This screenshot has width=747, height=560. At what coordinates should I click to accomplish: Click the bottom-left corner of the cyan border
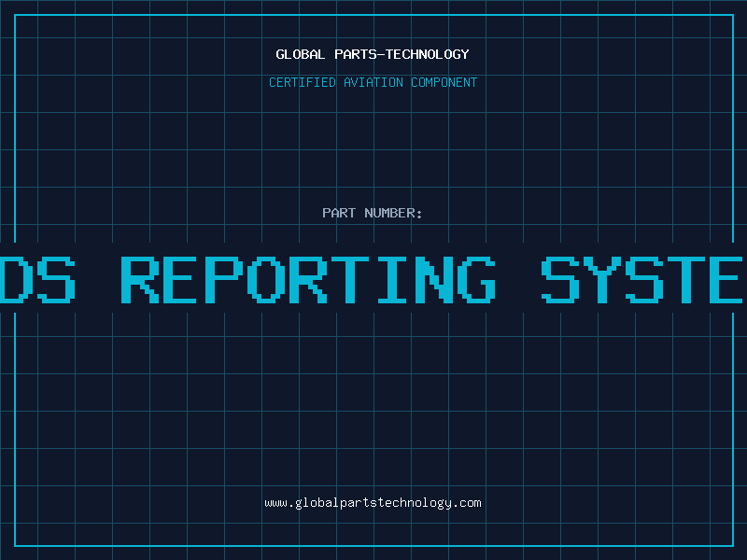pyautogui.click(x=15, y=545)
